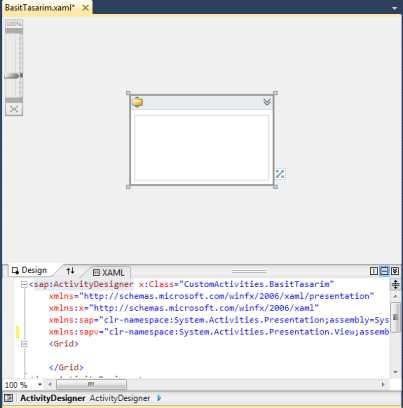Select second ActivityDesigner breadcrumb item

tap(120, 398)
